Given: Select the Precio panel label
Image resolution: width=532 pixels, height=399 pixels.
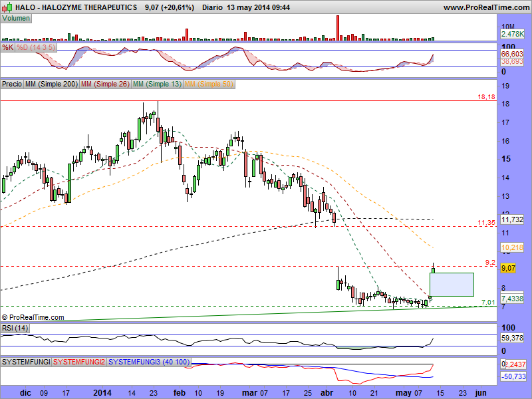Looking at the screenshot, I should [12, 84].
